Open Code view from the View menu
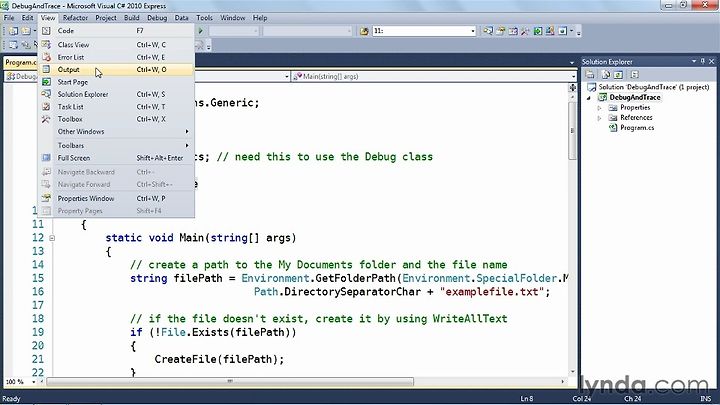The width and height of the screenshot is (720, 405). (x=116, y=31)
